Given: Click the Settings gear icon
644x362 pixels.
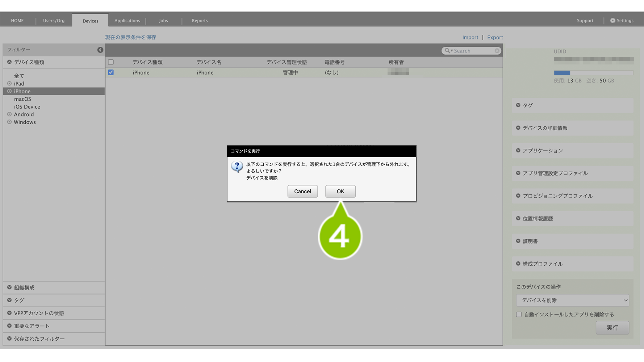Looking at the screenshot, I should [612, 21].
